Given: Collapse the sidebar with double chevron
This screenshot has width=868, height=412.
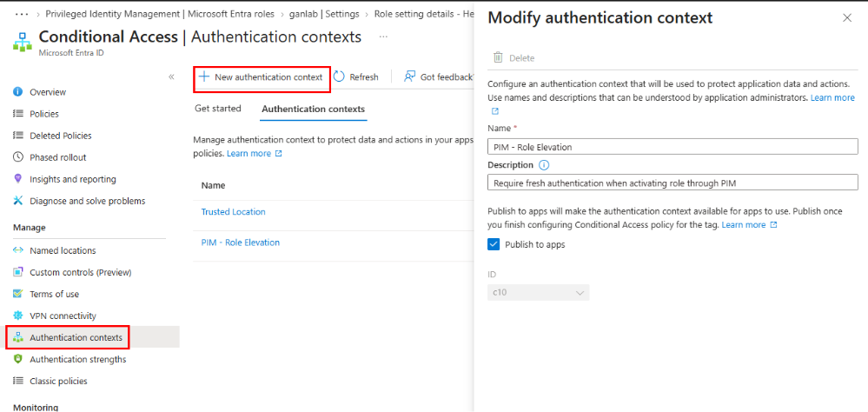Looking at the screenshot, I should point(172,76).
